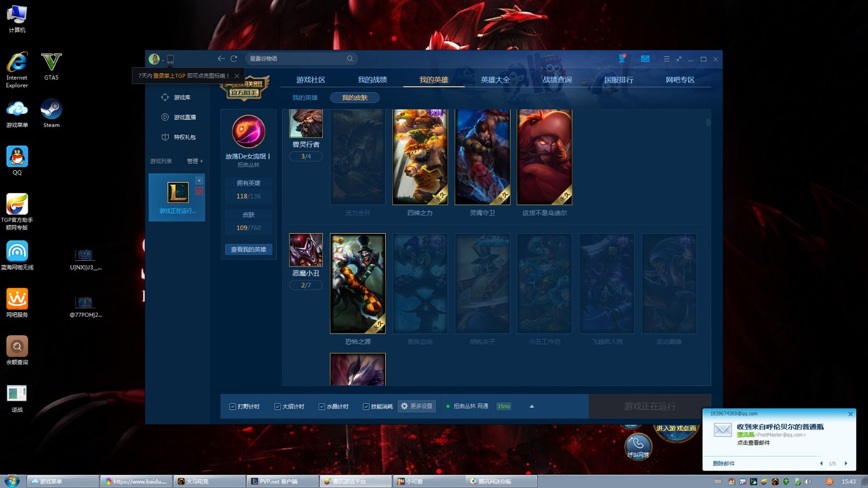Click 管理 + to manage game list
The width and height of the screenshot is (868, 488).
(x=195, y=161)
